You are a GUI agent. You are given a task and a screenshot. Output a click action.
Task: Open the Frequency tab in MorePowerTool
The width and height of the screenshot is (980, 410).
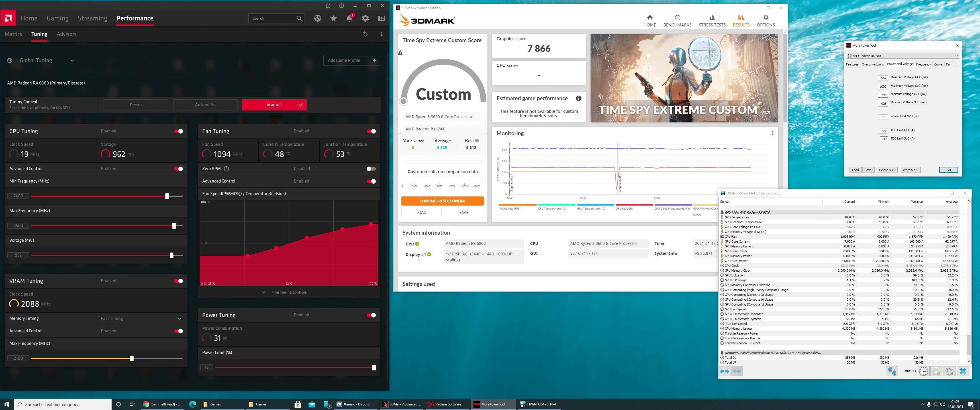pyautogui.click(x=923, y=64)
